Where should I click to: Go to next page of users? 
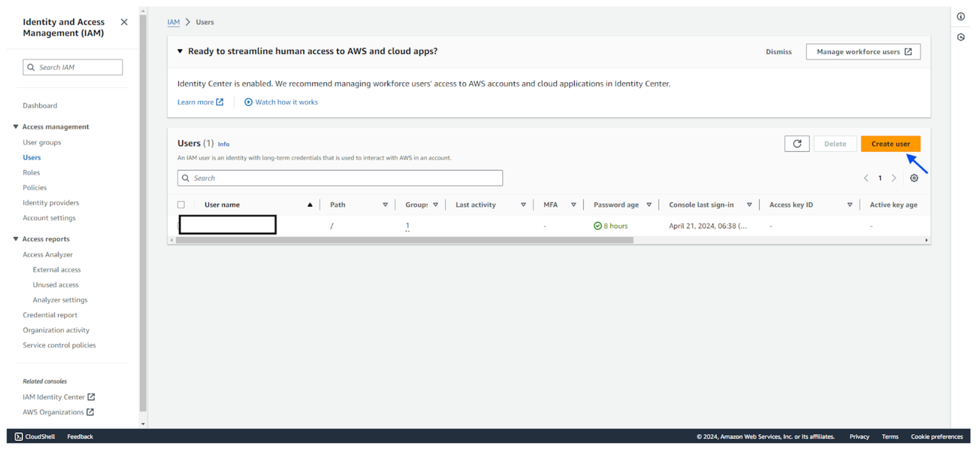coord(894,178)
